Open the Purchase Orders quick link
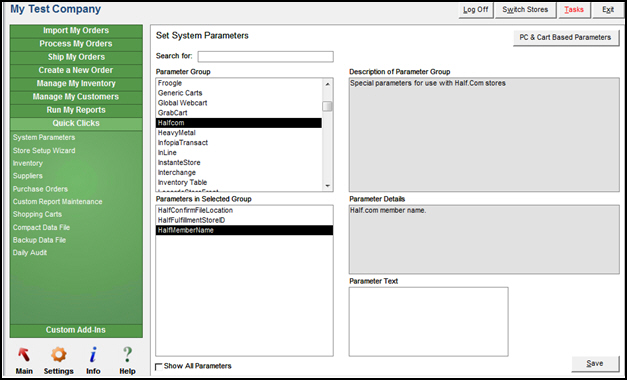The height and width of the screenshot is (380, 627). [40, 189]
